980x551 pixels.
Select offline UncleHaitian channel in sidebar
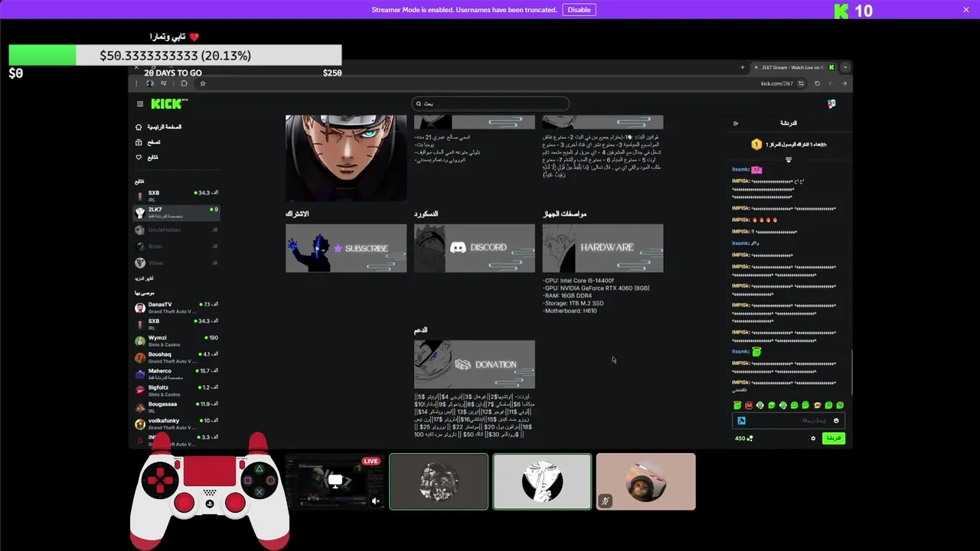[176, 230]
